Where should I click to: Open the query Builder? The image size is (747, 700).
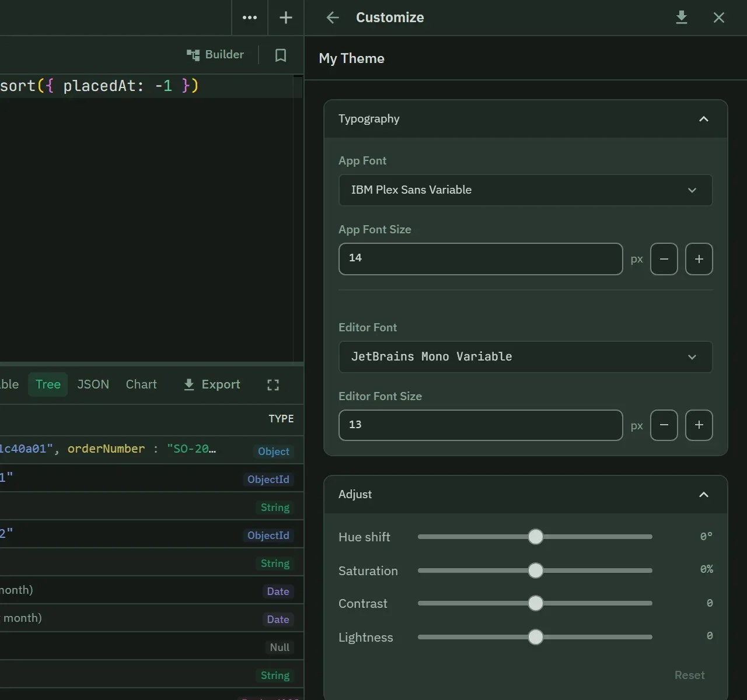[x=215, y=55]
